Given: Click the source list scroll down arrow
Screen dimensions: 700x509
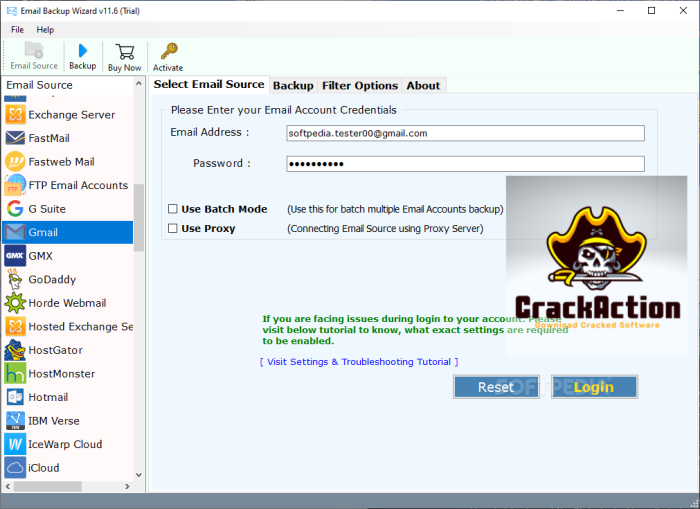Looking at the screenshot, I should tap(139, 475).
